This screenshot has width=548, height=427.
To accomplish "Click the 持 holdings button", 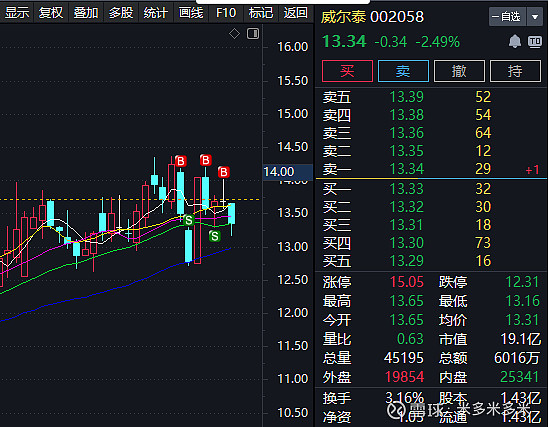I will click(x=515, y=71).
